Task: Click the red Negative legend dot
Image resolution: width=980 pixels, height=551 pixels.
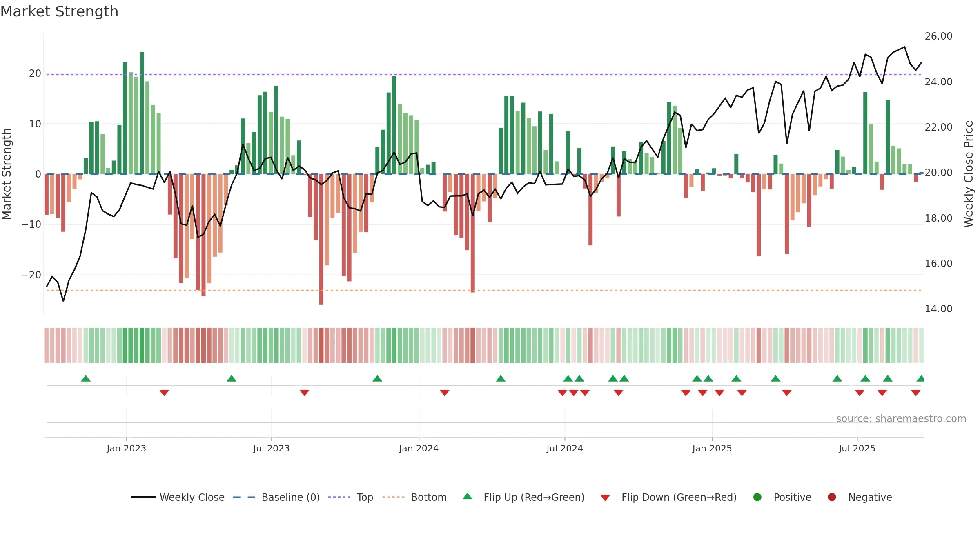Action: point(832,497)
